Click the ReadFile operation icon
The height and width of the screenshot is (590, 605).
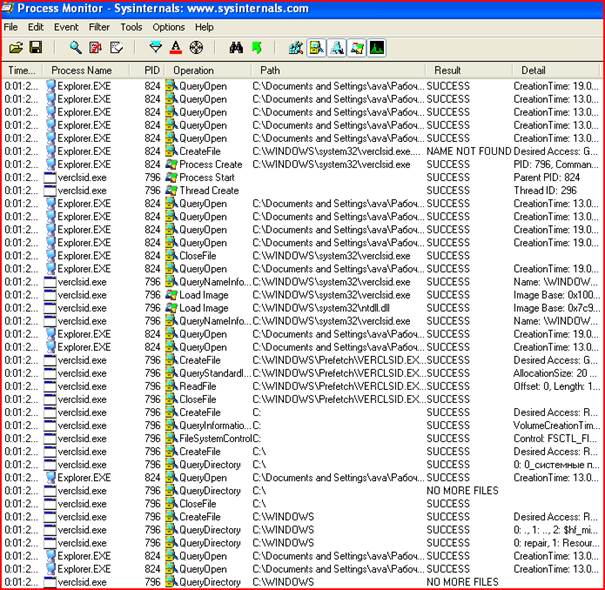(x=171, y=386)
